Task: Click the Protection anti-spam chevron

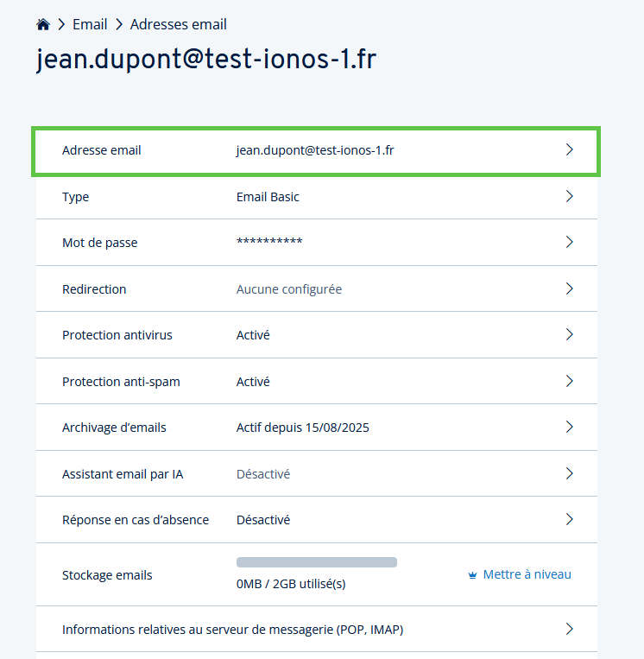Action: point(569,381)
